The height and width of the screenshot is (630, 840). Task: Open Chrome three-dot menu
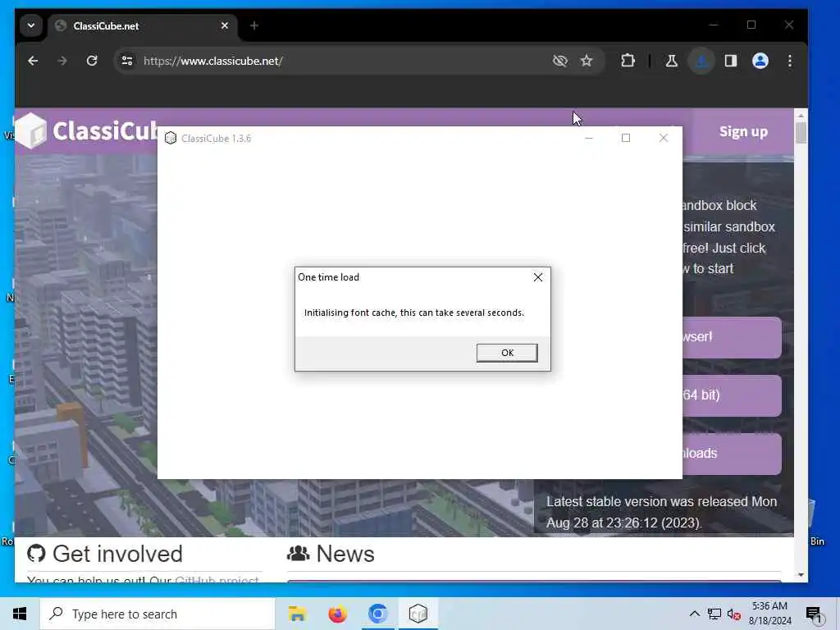(x=790, y=61)
